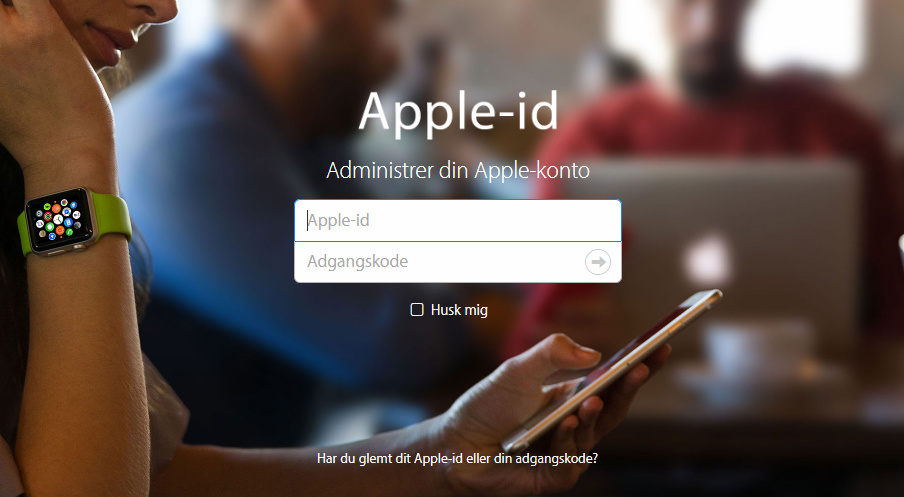
Task: Click the "Husk mig" label text
Action: [459, 310]
